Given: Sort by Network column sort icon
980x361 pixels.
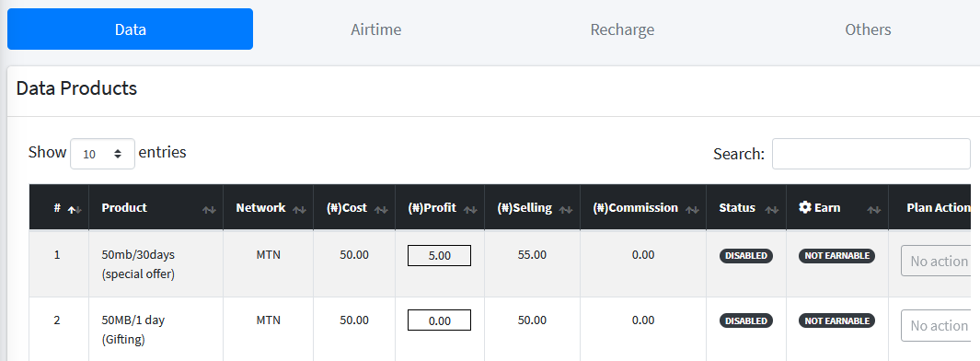Looking at the screenshot, I should 299,210.
